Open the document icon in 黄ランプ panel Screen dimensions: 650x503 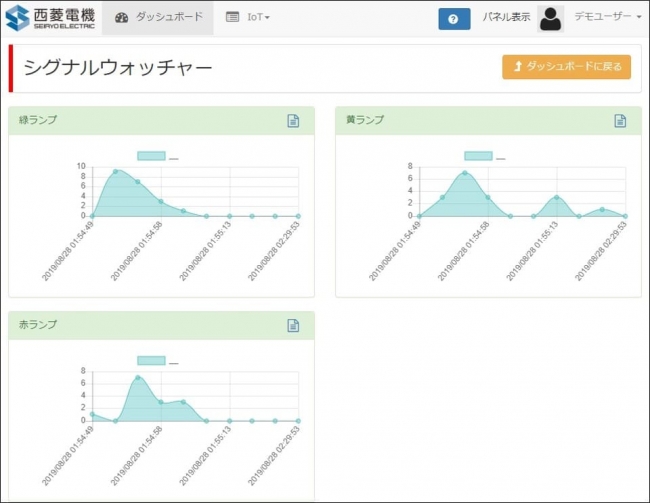620,121
